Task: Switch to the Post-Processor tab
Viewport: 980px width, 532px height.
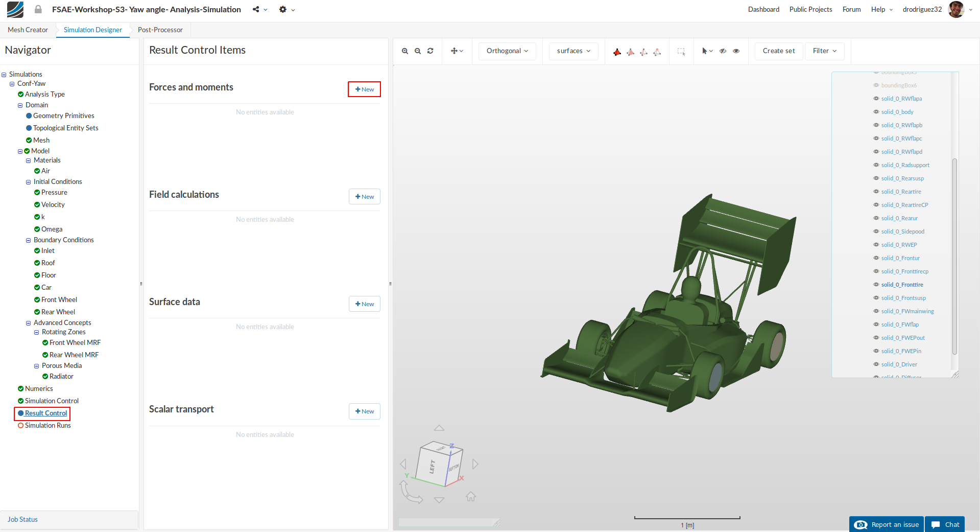Action: click(x=160, y=30)
